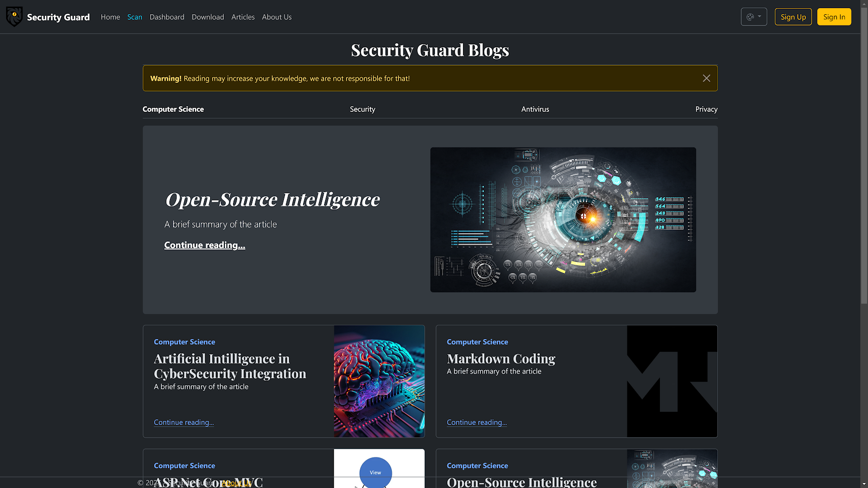Click the scrollbar up arrow

864,3
